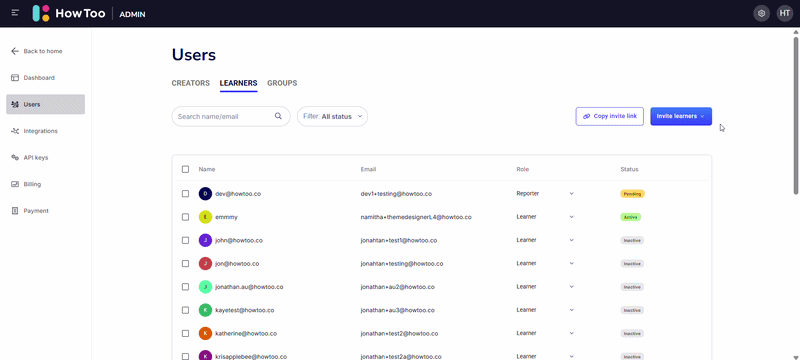
Task: Click the page vertical scrollbar thumb
Action: [796, 115]
